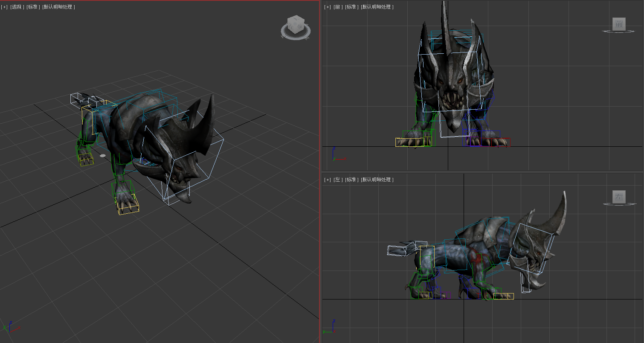Open the [左] view label menu
Viewport: 644px width, 343px height.
pos(338,180)
